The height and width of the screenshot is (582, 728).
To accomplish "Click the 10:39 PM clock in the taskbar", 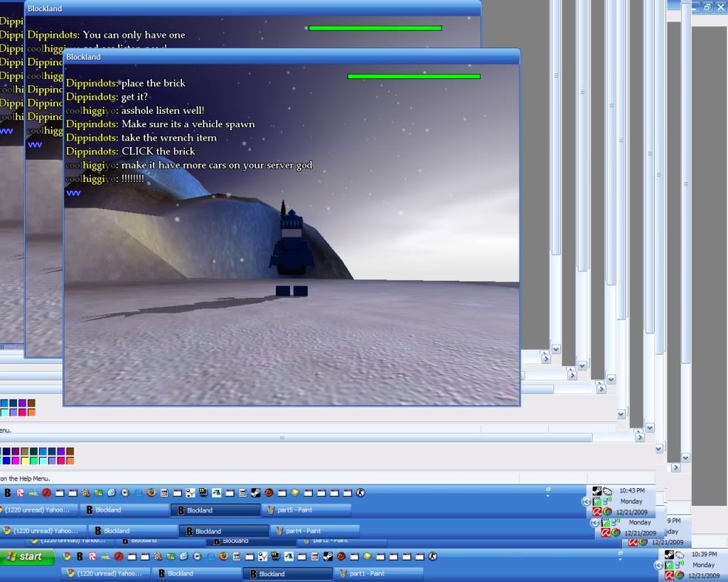I will coord(704,554).
